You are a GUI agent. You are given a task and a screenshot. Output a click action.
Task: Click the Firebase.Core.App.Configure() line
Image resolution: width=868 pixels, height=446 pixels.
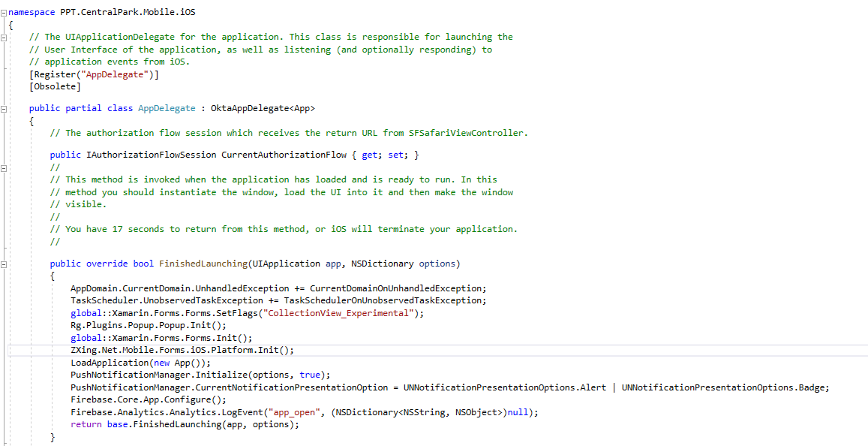pos(149,399)
